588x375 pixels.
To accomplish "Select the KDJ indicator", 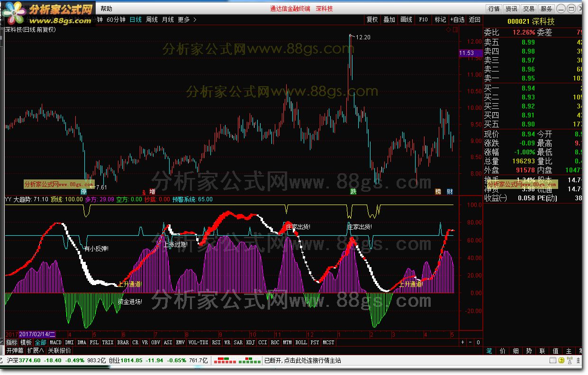I will pos(251,342).
